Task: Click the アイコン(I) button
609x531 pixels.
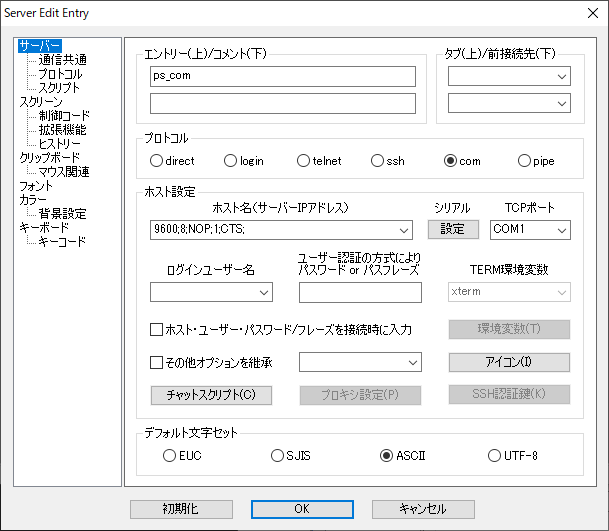Action: 509,362
